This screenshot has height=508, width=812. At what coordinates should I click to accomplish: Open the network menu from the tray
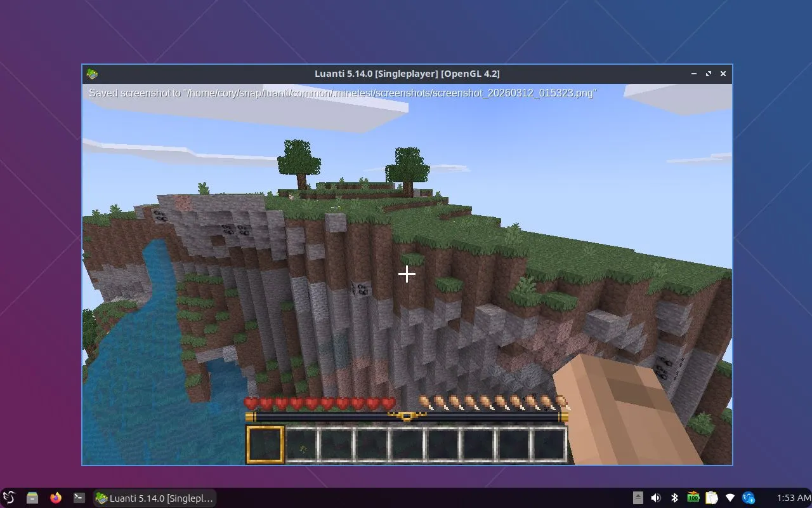[730, 498]
